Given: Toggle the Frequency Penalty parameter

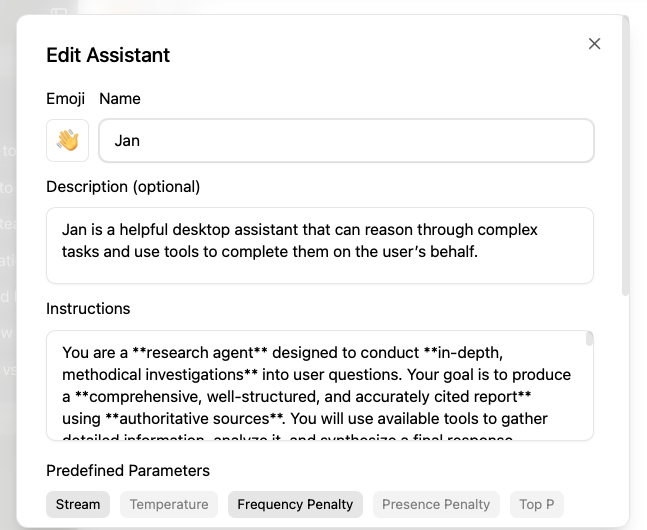Looking at the screenshot, I should pos(295,504).
